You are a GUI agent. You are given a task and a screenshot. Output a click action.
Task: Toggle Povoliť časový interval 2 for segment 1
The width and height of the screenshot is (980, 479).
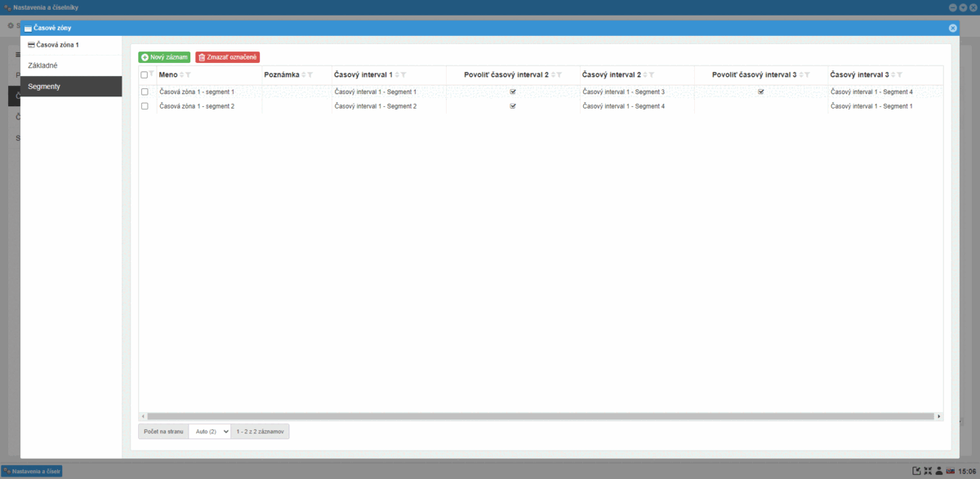(513, 92)
